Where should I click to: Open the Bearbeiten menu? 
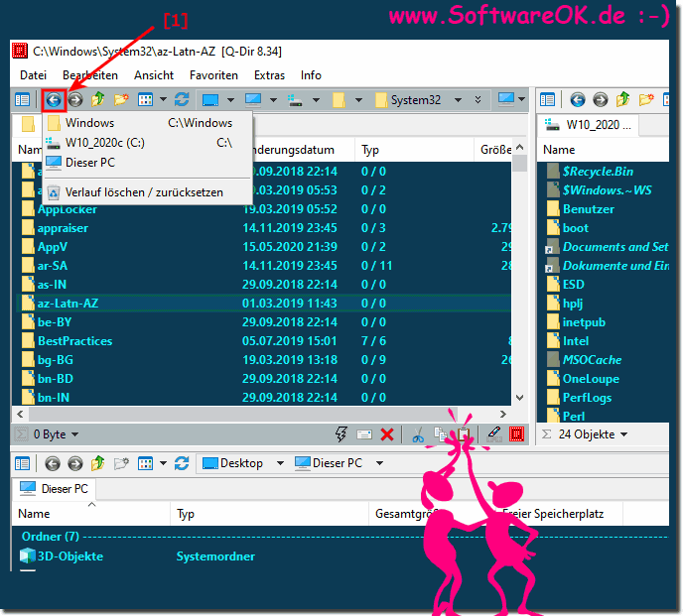pos(90,75)
